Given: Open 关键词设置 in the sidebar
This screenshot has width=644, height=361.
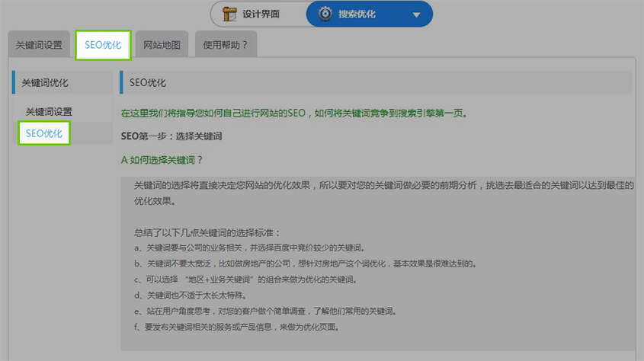Looking at the screenshot, I should [x=49, y=111].
